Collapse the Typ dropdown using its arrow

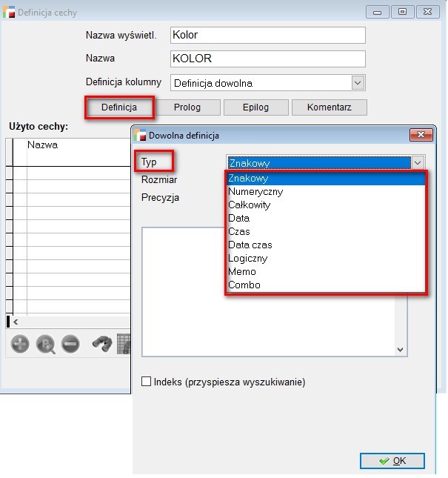coord(418,163)
